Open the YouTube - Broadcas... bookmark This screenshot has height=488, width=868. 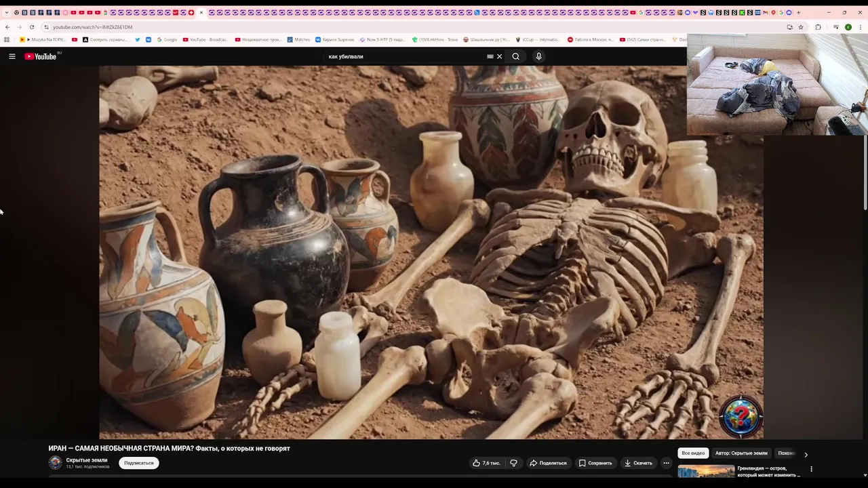click(205, 39)
